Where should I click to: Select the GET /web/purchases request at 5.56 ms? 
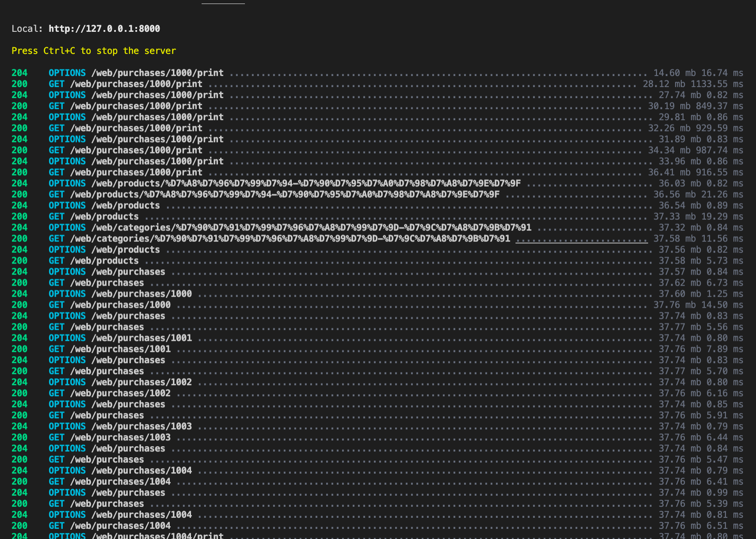pos(106,327)
